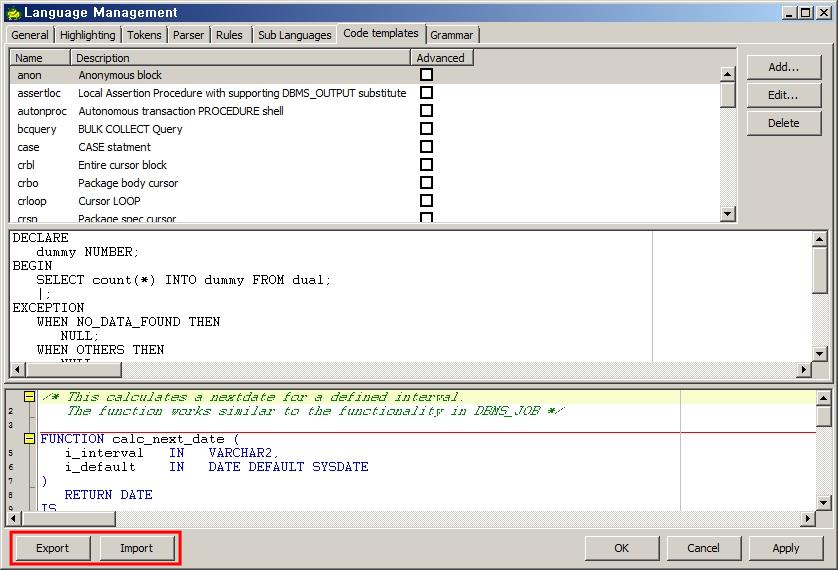Enable Advanced checkbox for anon template
Viewport: 838px width, 570px height.
pyautogui.click(x=426, y=75)
